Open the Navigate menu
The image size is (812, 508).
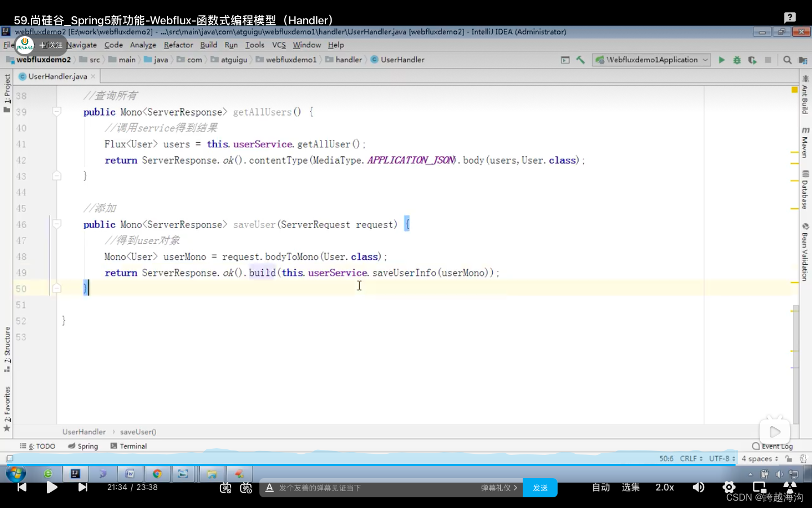coord(82,45)
